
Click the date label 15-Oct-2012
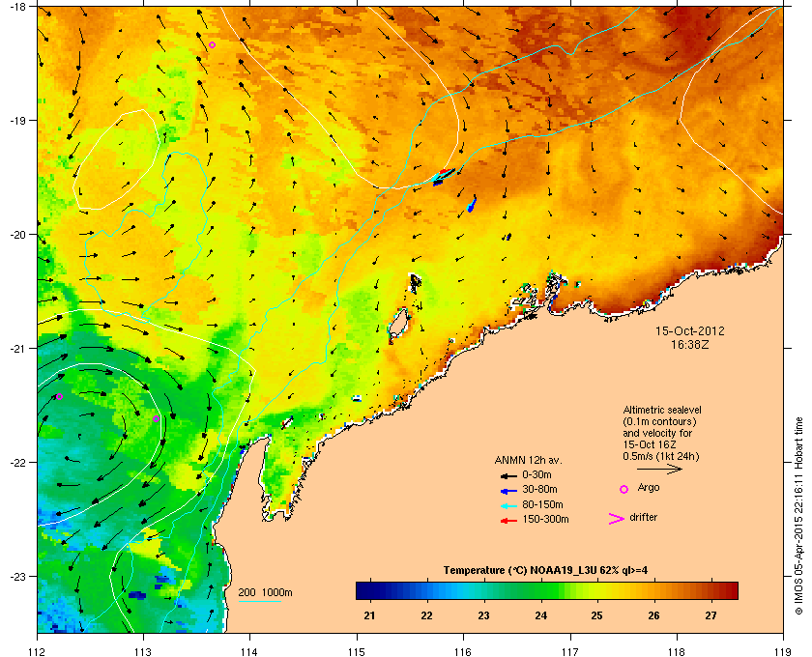690,330
